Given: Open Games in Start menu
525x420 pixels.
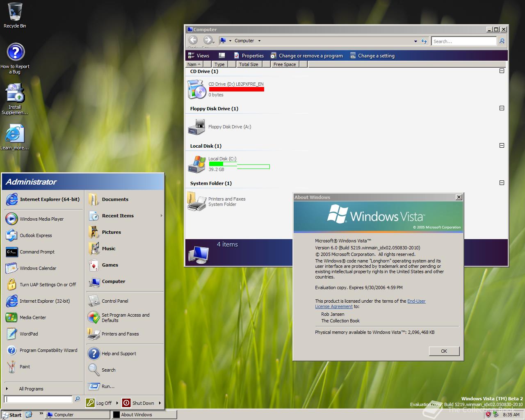Looking at the screenshot, I should click(x=125, y=265).
